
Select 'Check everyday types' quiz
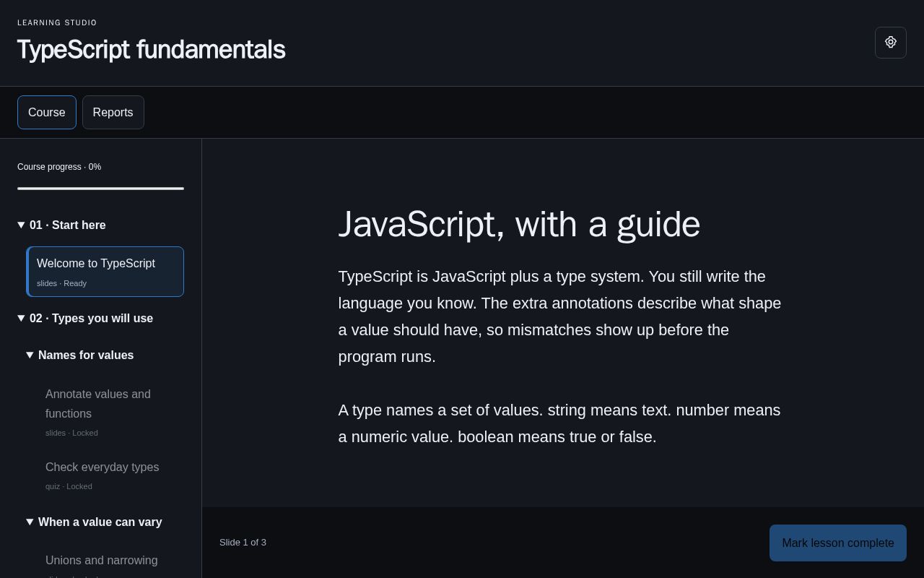coord(110,475)
